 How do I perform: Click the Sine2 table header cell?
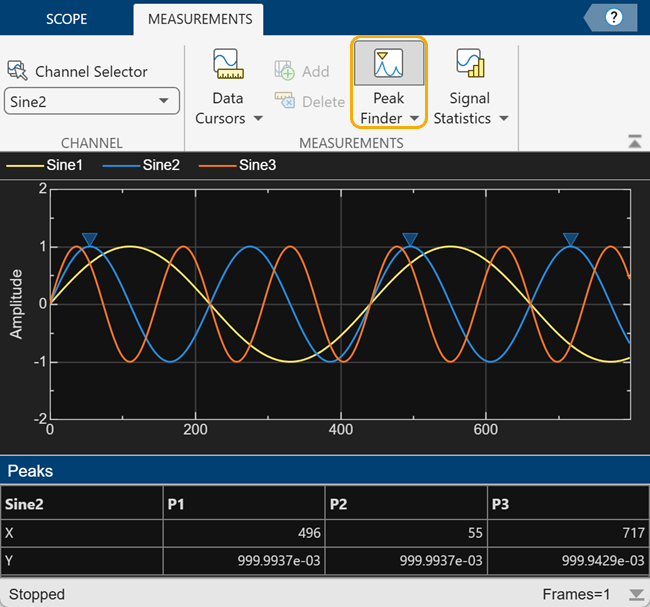click(x=82, y=503)
